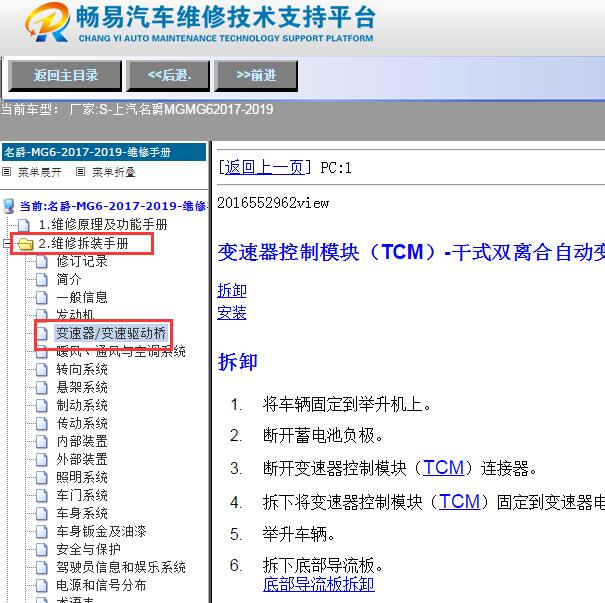
Task: Jump to 拆卸 section link
Action: [x=232, y=291]
